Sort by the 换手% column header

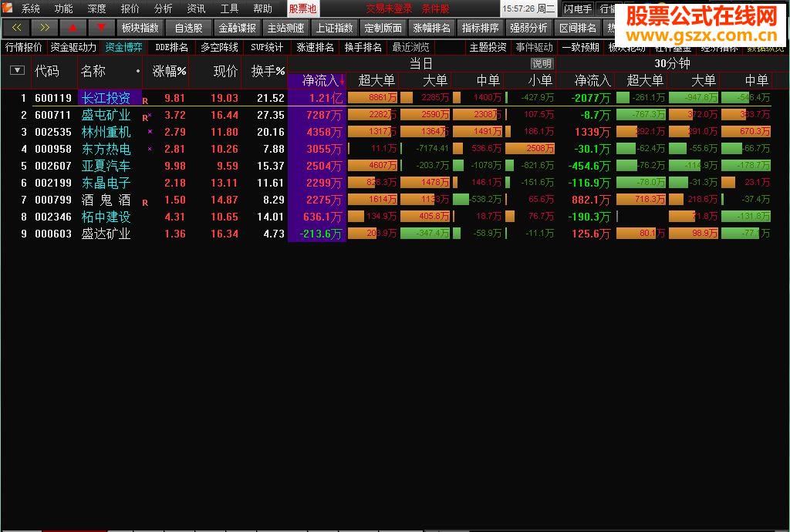[268, 71]
